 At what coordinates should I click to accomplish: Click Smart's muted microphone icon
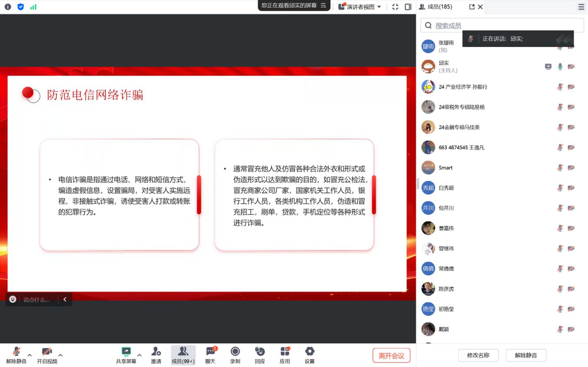tap(560, 168)
